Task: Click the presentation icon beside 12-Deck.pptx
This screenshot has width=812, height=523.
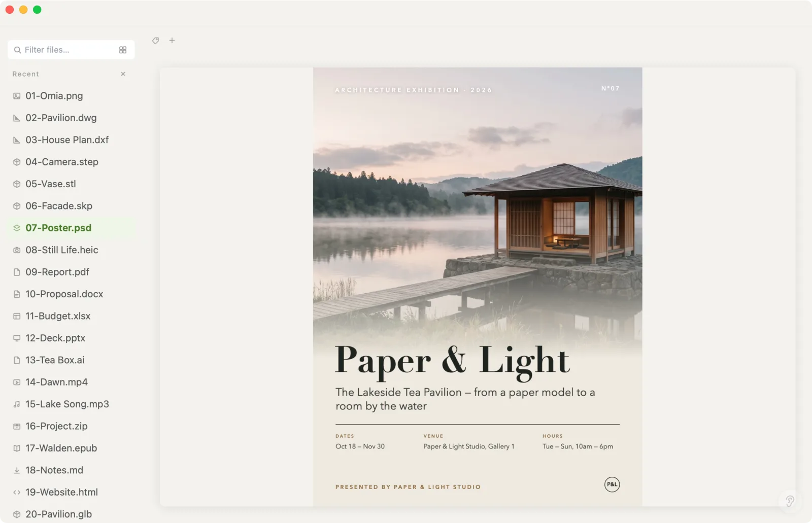Action: 17,338
